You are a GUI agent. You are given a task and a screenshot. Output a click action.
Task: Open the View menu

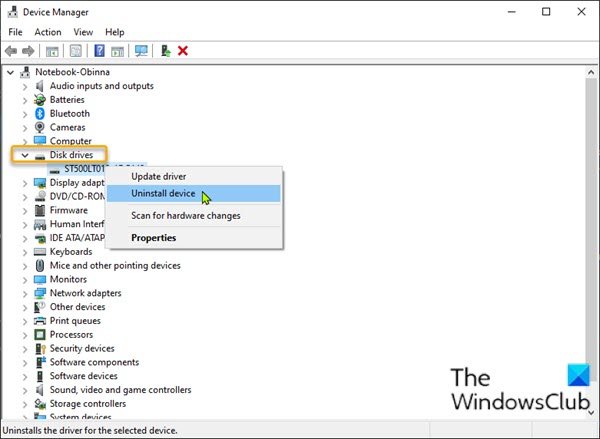point(83,32)
